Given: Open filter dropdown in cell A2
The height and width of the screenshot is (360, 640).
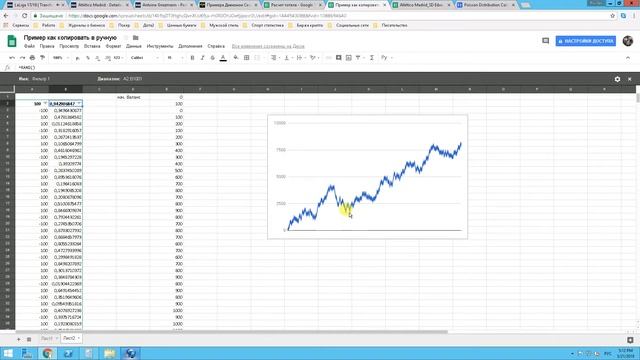Looking at the screenshot, I should [45, 104].
